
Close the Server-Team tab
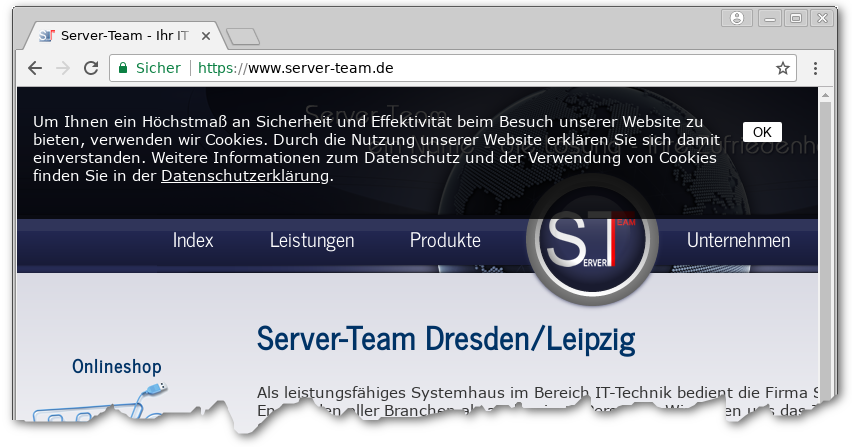[206, 36]
